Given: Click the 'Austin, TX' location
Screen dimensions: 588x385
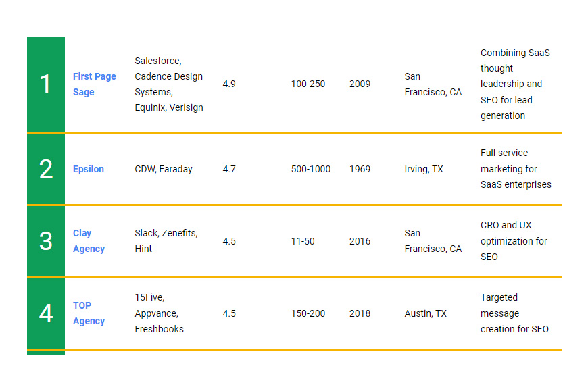Looking at the screenshot, I should [x=426, y=314].
